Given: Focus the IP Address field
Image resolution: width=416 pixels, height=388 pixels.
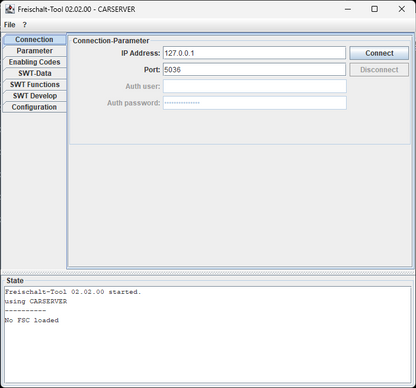Looking at the screenshot, I should click(254, 53).
